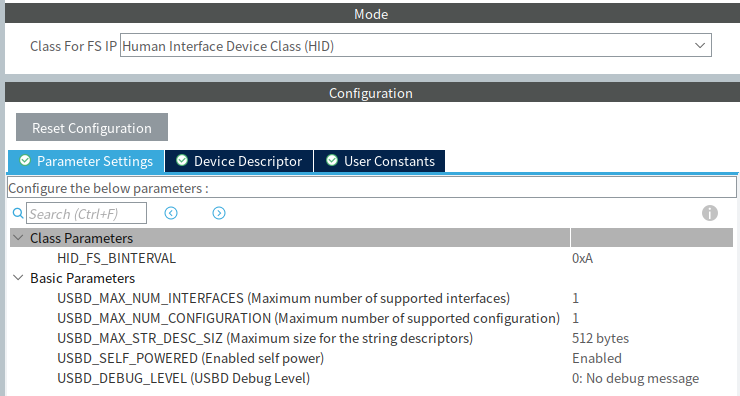
Task: Click the search magnifier icon
Action: [18, 213]
